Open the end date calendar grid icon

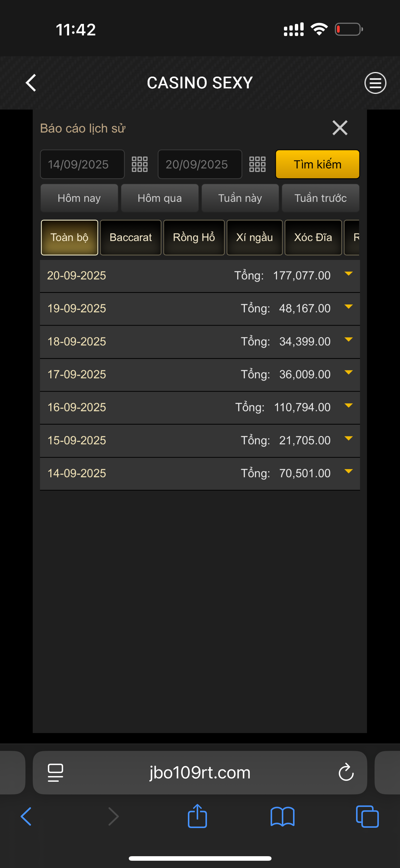[257, 164]
